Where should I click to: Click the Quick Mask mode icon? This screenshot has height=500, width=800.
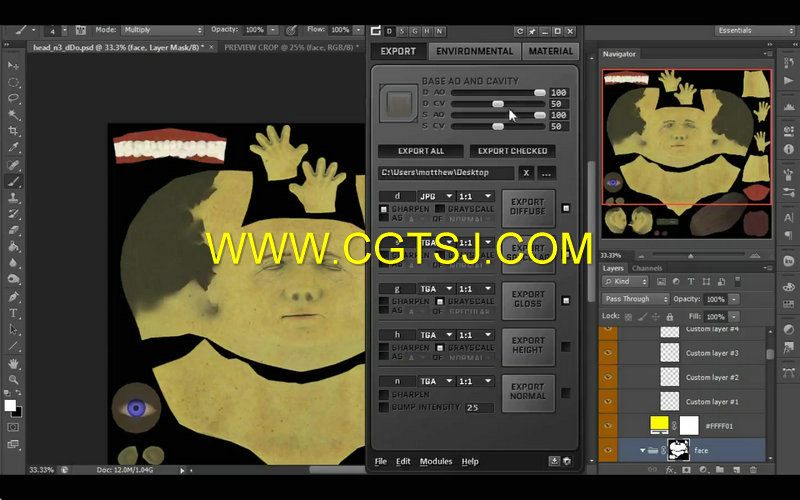point(13,427)
